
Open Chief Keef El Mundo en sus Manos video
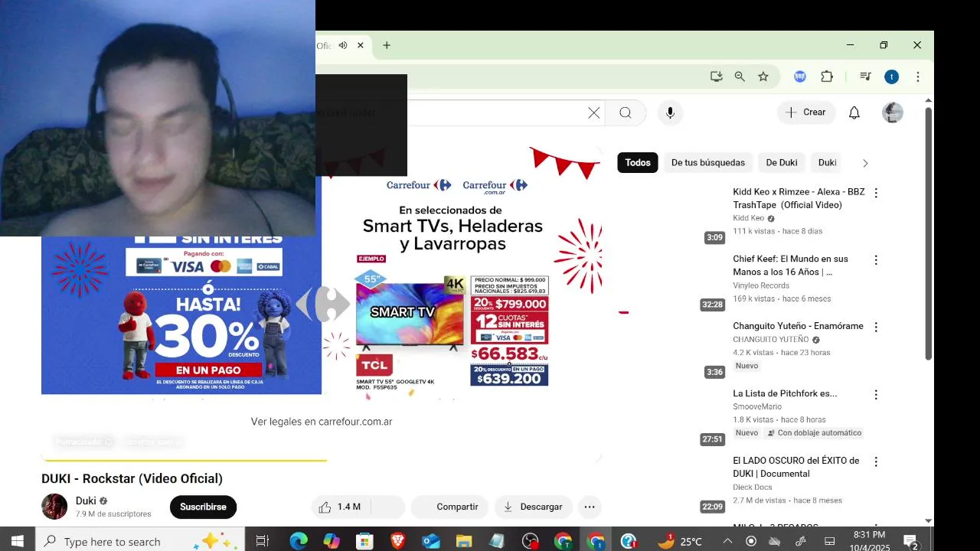790,266
